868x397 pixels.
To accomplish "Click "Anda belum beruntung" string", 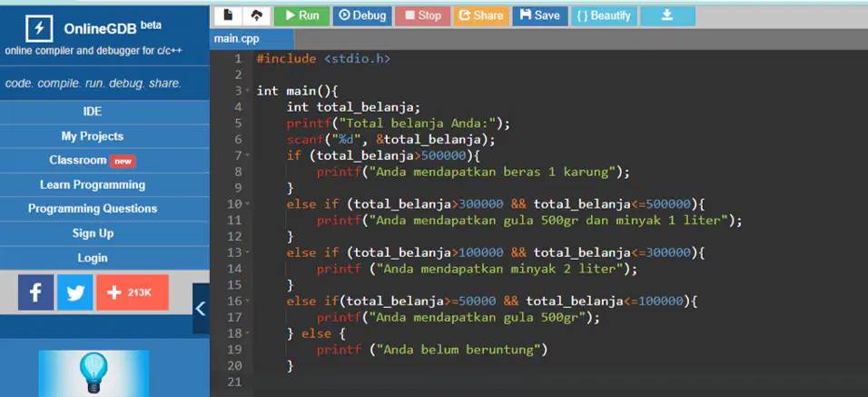I will [x=459, y=350].
